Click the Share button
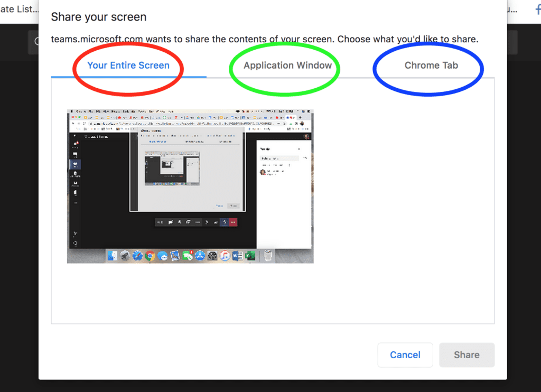 [x=467, y=354]
